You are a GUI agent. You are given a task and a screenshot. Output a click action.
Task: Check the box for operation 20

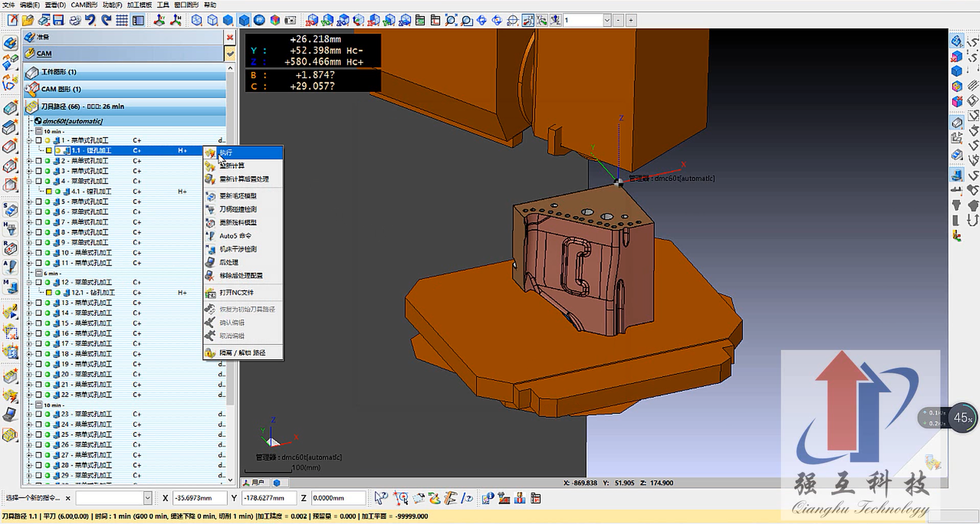click(x=38, y=374)
